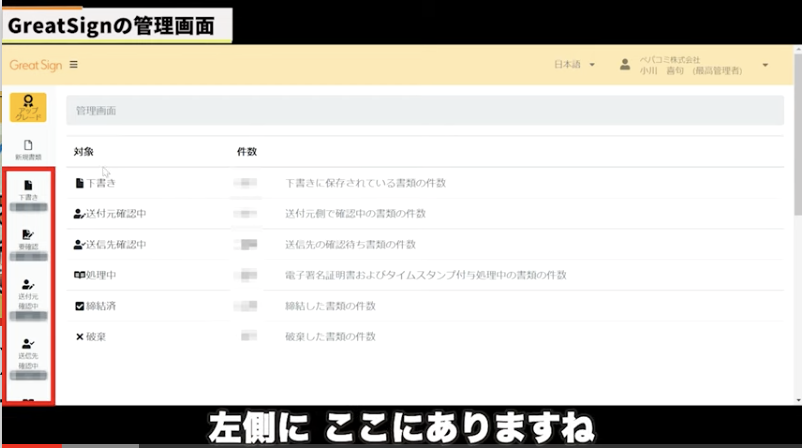Click the 管理画面 breadcrumb bar
Viewport: 802px width, 448px height.
point(425,111)
